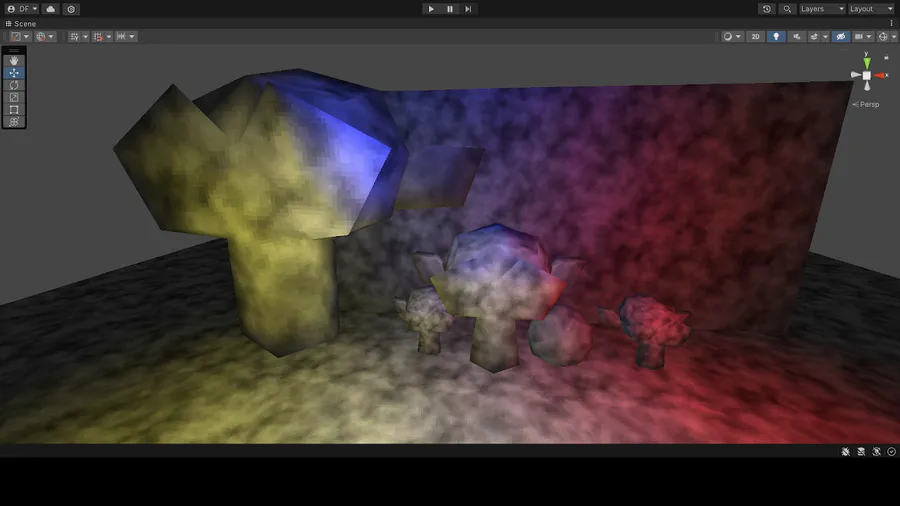900x506 pixels.
Task: Select the Rotate tool
Action: pos(14,85)
